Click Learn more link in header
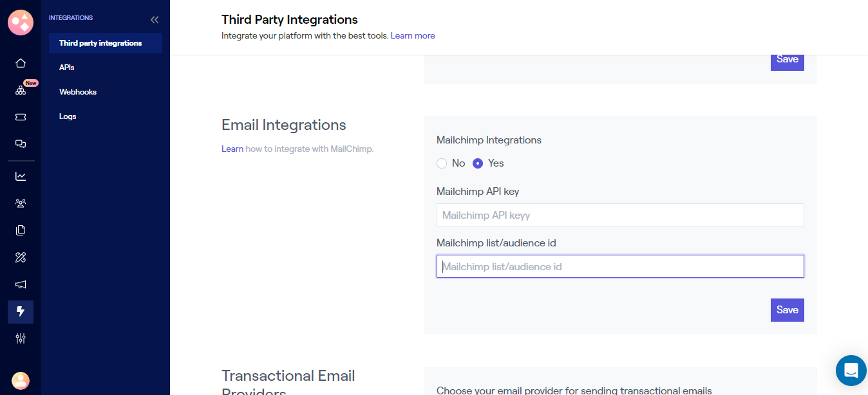The width and height of the screenshot is (868, 395). coord(413,36)
